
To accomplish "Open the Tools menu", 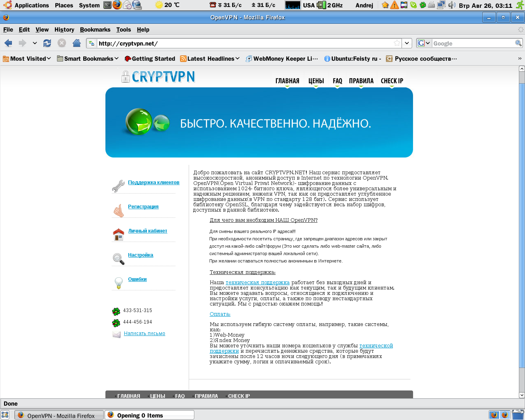I will (x=123, y=30).
